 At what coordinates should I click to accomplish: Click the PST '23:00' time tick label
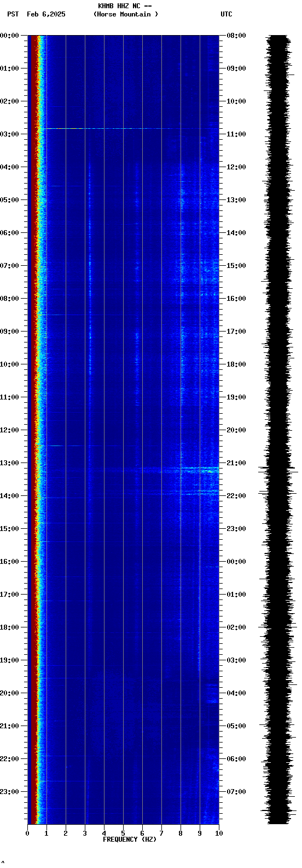coord(9,792)
